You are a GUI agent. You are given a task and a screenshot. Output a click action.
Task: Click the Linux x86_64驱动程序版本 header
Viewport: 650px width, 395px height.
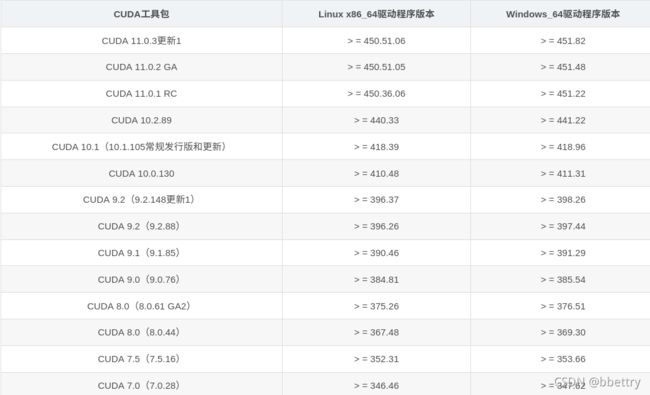click(x=376, y=14)
